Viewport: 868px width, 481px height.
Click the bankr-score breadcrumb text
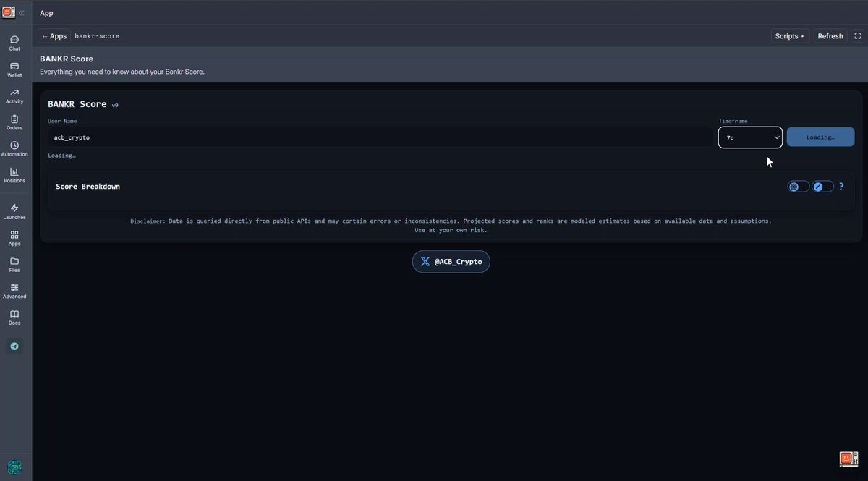pyautogui.click(x=97, y=36)
